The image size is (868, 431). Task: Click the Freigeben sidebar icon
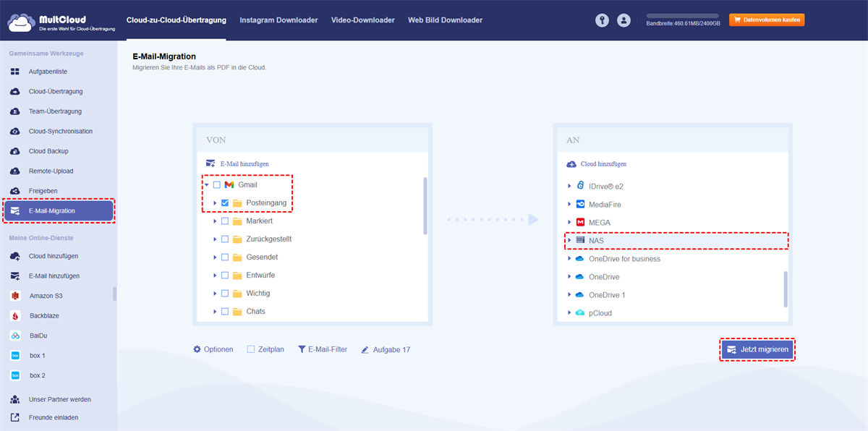click(x=15, y=191)
